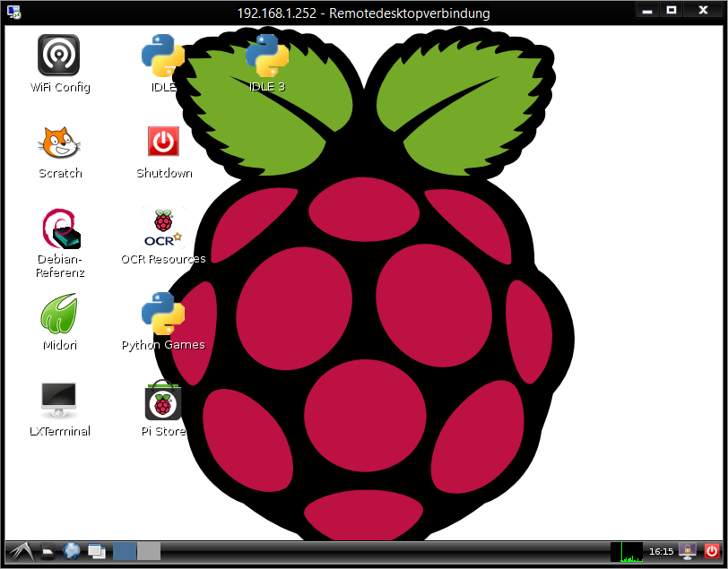Switch to the first virtual desktop
This screenshot has width=728, height=569.
[125, 552]
